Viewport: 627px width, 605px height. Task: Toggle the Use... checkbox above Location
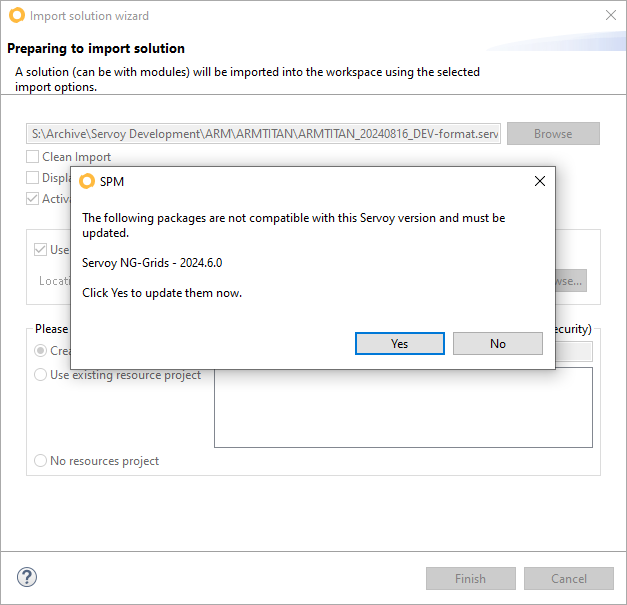pos(41,250)
